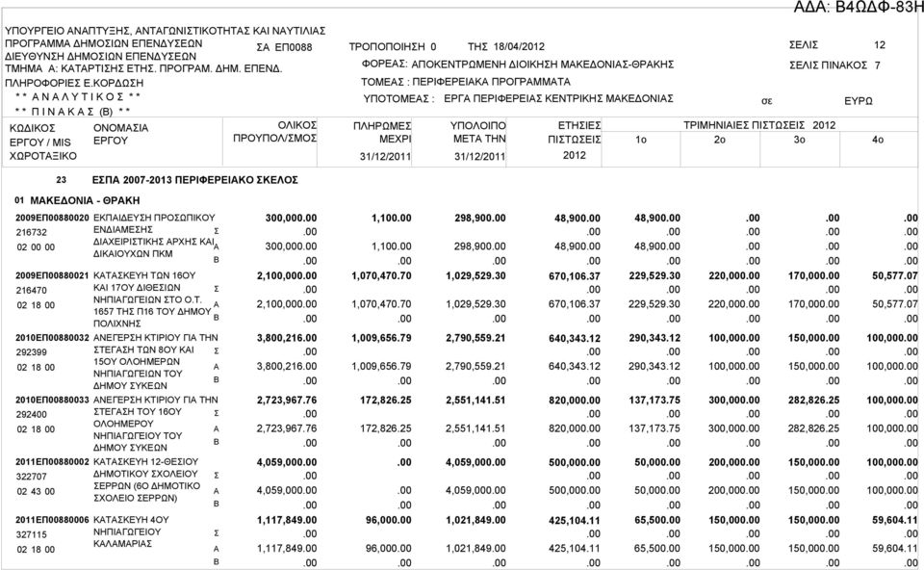The image size is (924, 570).
Task: Select the code 'ΣΑ ΕΠ0088'
Action: pyautogui.click(x=285, y=47)
